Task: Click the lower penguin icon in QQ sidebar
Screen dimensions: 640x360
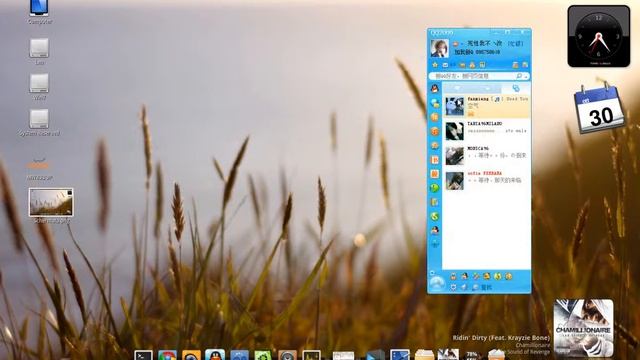Action: pyautogui.click(x=435, y=230)
